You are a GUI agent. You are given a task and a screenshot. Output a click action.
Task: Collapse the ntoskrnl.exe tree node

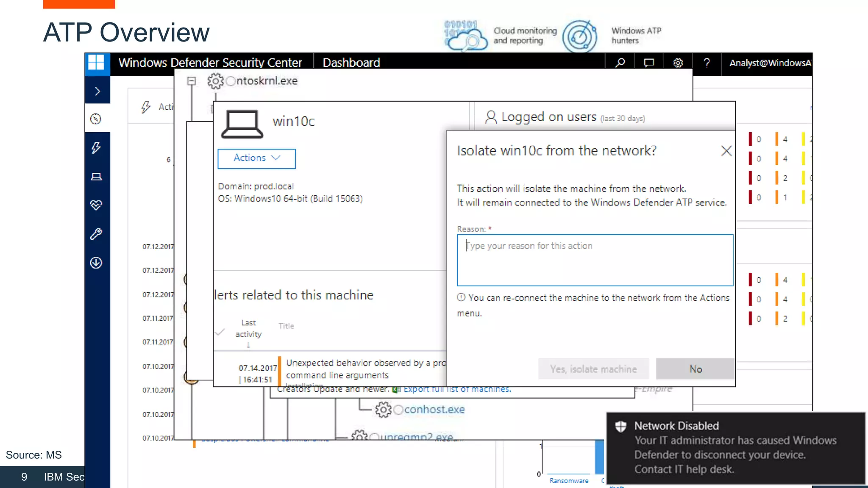point(192,81)
